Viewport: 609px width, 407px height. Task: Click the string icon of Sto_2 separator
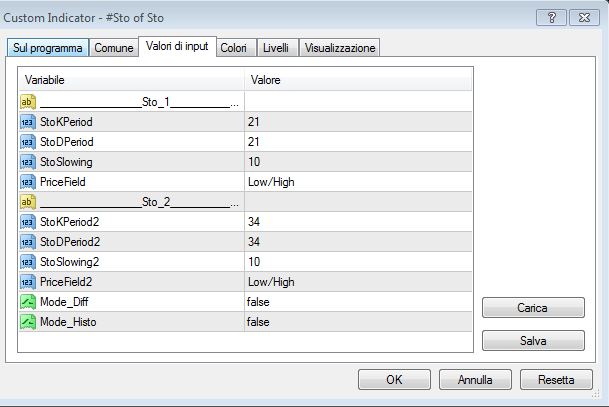[28, 202]
